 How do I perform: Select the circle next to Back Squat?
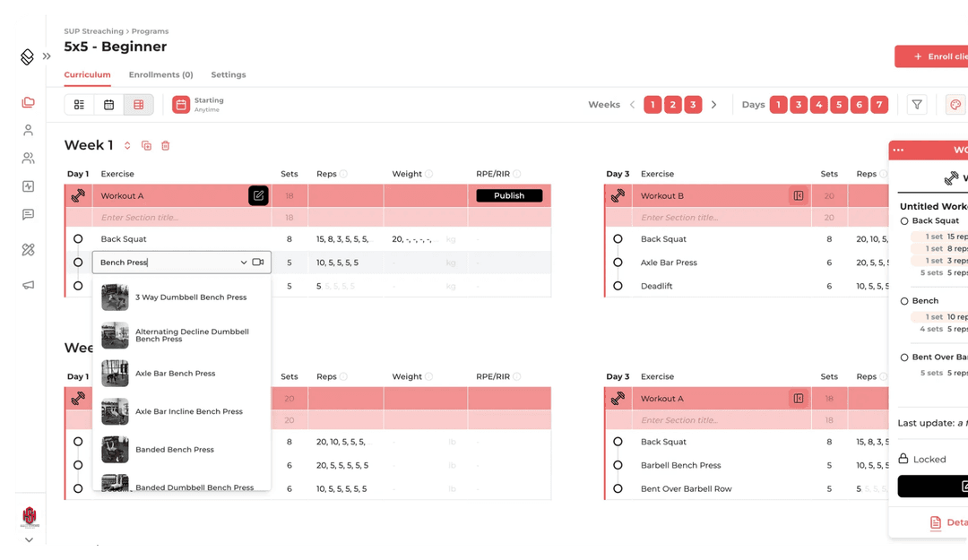(79, 238)
